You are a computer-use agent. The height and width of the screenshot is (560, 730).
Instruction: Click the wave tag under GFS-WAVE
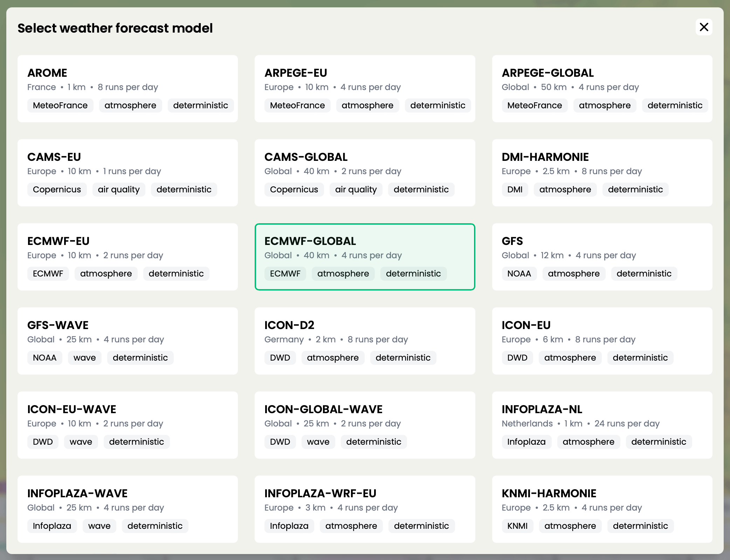point(84,357)
